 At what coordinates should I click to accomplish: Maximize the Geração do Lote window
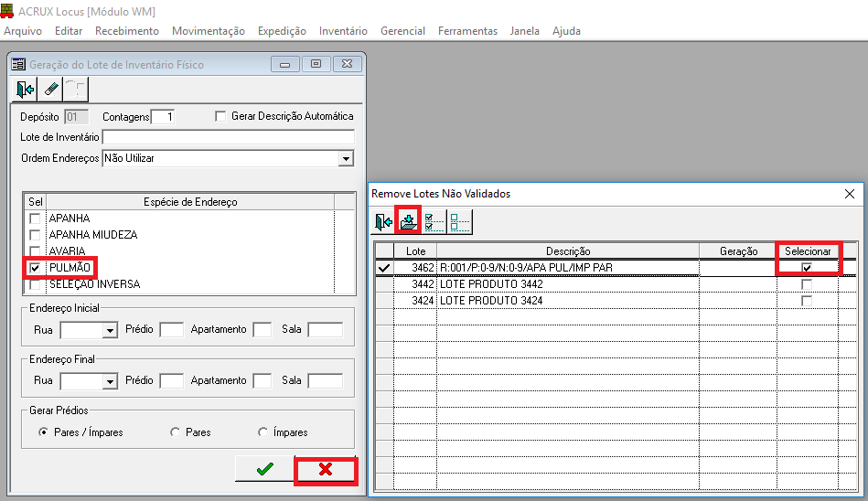(x=316, y=64)
